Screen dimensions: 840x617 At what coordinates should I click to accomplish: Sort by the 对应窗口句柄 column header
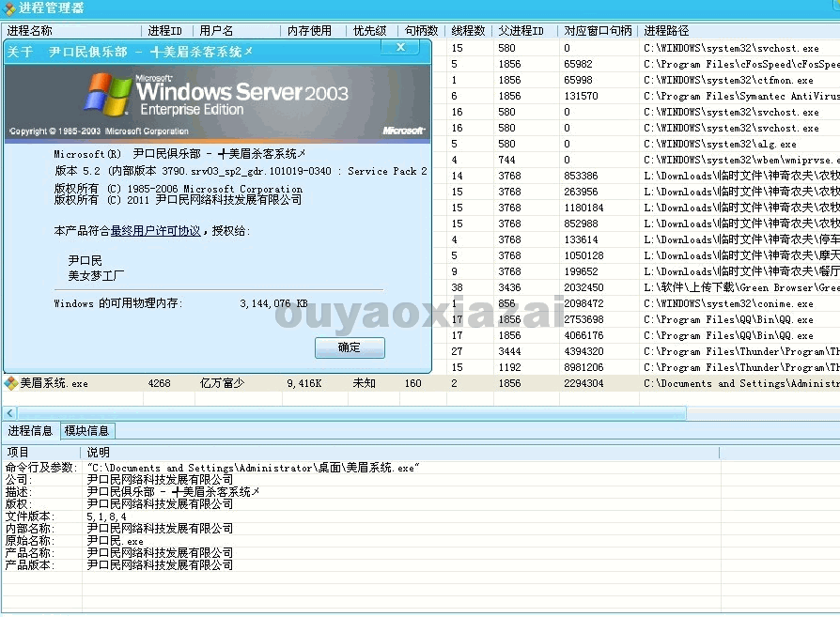pyautogui.click(x=599, y=31)
